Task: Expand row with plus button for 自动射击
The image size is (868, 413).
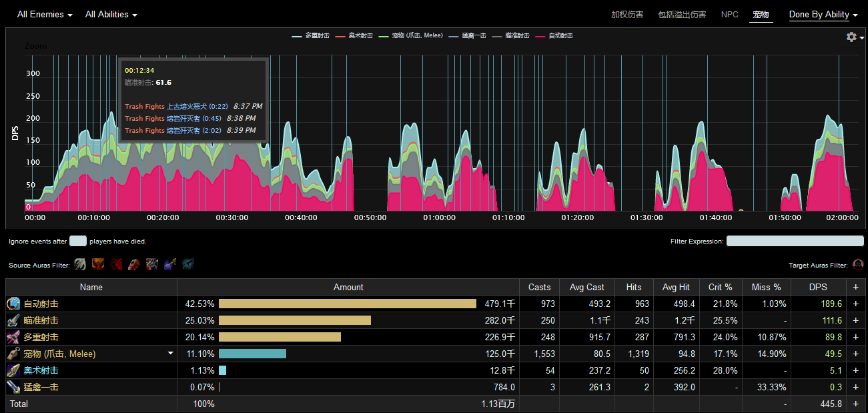Action: (x=855, y=304)
